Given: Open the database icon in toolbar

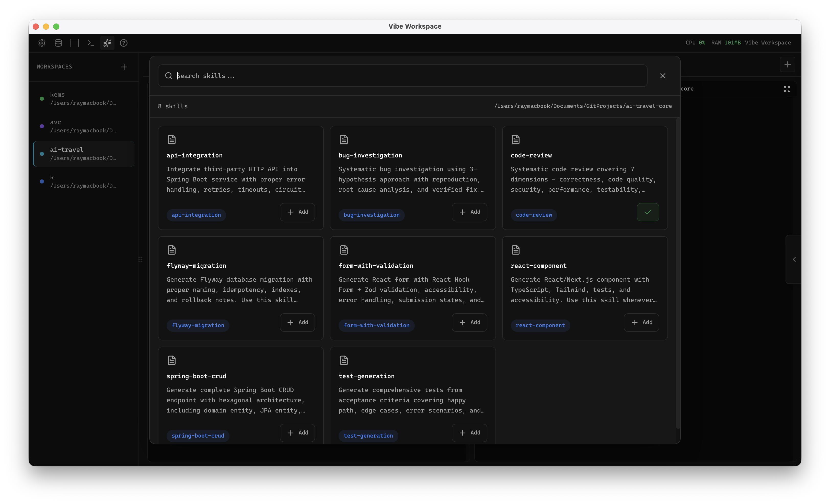Looking at the screenshot, I should tap(58, 43).
